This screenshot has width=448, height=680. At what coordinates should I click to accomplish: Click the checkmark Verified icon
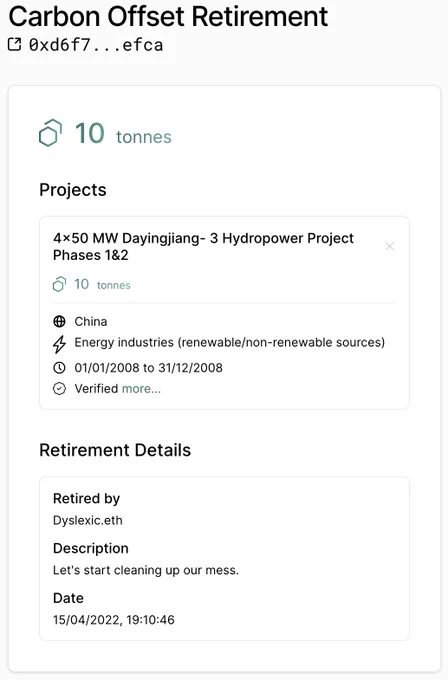pyautogui.click(x=59, y=389)
